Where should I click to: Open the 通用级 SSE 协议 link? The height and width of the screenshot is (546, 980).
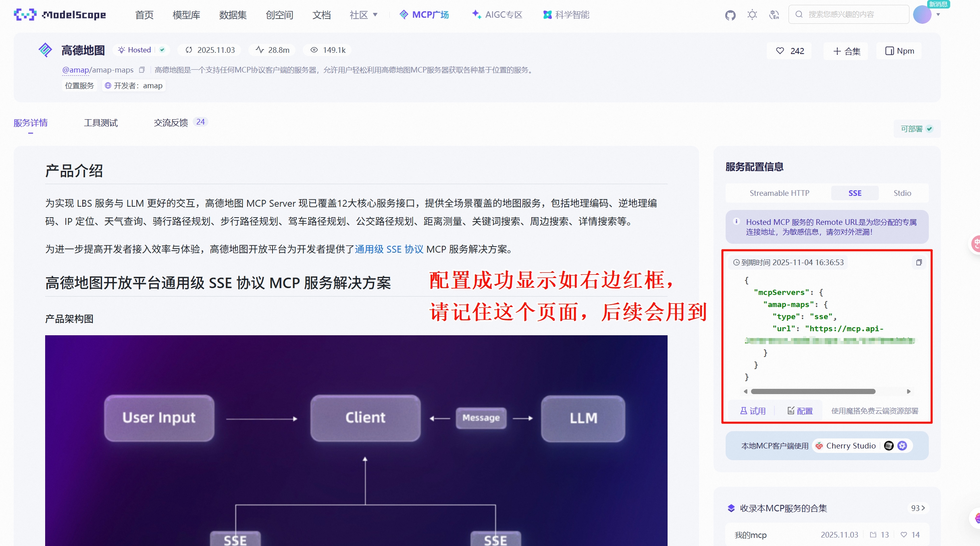click(389, 249)
